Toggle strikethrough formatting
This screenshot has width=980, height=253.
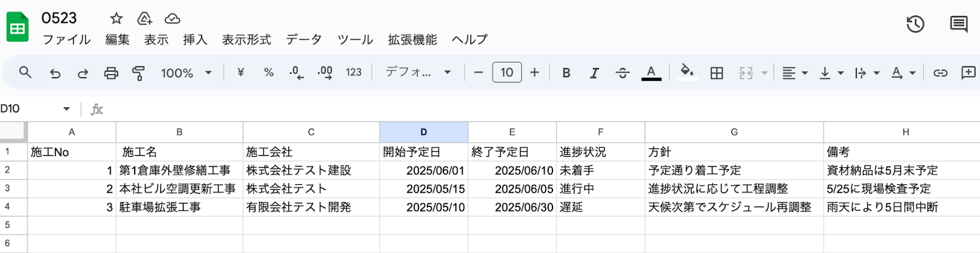(622, 73)
